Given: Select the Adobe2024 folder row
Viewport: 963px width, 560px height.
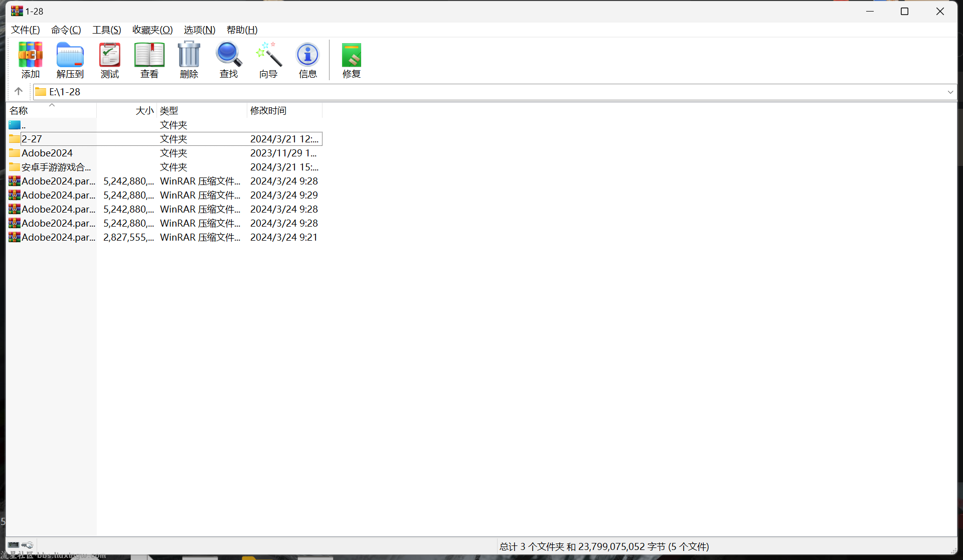Looking at the screenshot, I should pyautogui.click(x=165, y=153).
